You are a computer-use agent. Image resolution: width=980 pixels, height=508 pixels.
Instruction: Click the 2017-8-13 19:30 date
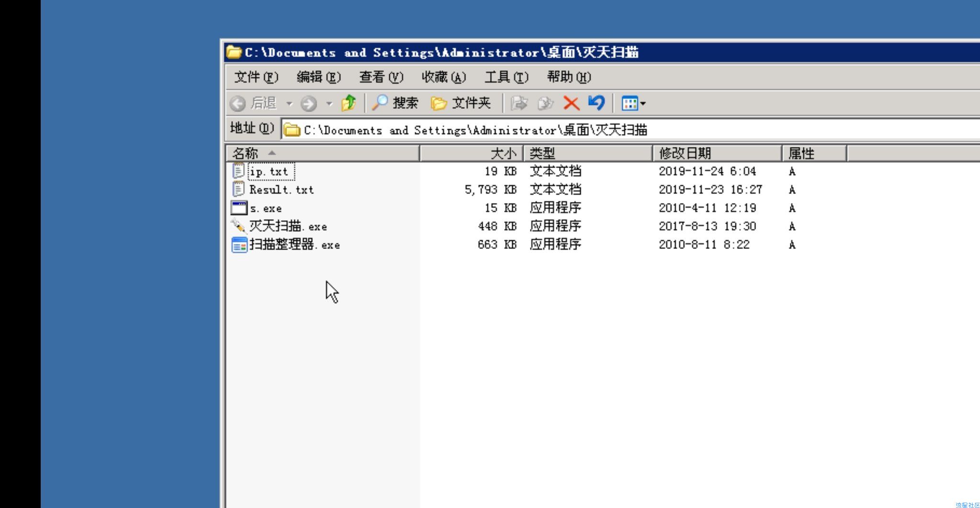[x=707, y=226]
